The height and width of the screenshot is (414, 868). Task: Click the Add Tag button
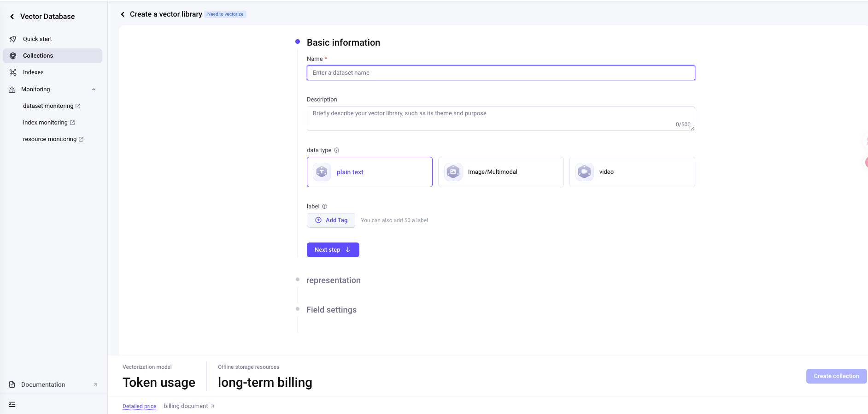(331, 220)
